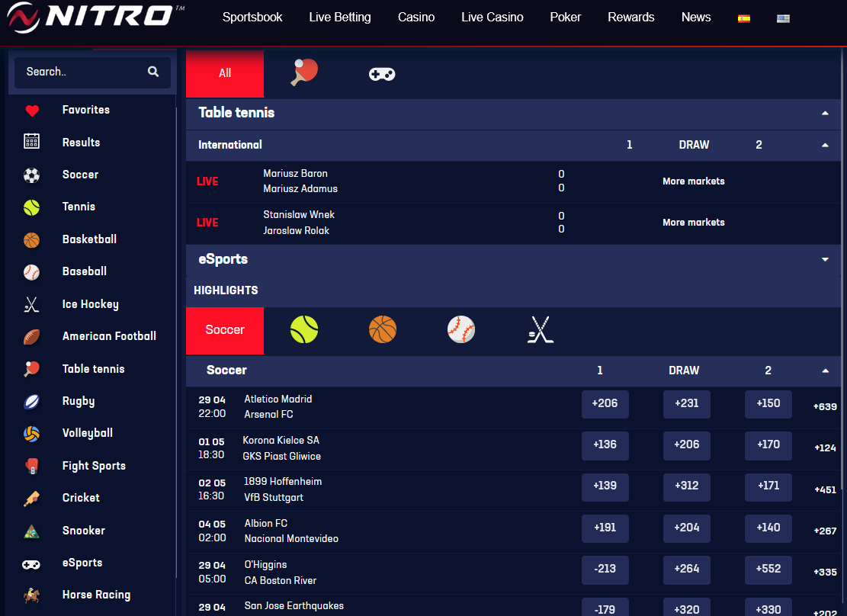Bet +140 on Nacional Montevideo

[768, 528]
